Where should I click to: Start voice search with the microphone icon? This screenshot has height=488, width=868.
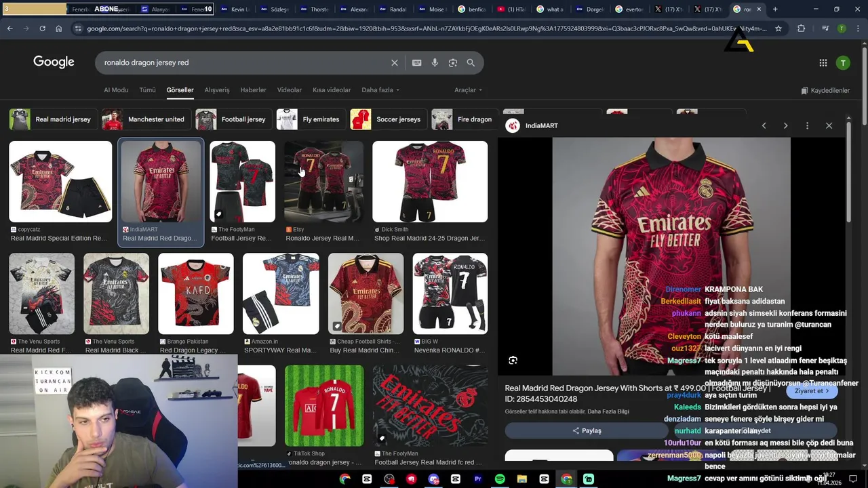tap(435, 62)
